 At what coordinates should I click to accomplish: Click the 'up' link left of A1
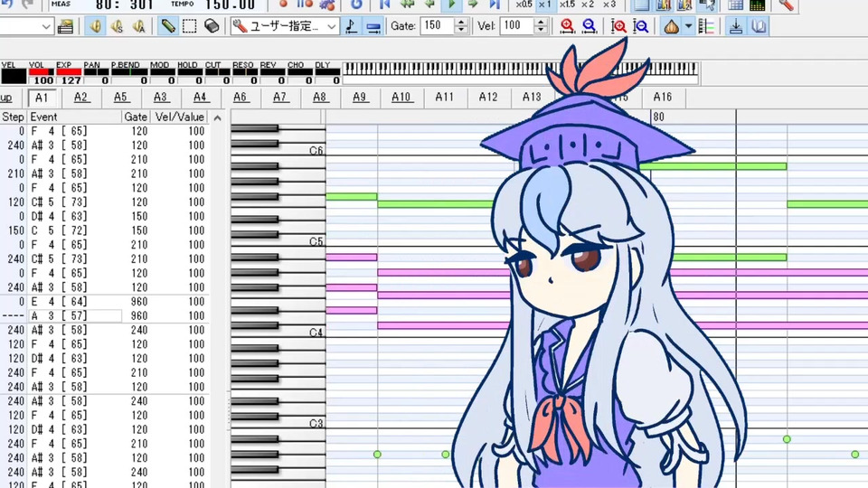point(6,98)
